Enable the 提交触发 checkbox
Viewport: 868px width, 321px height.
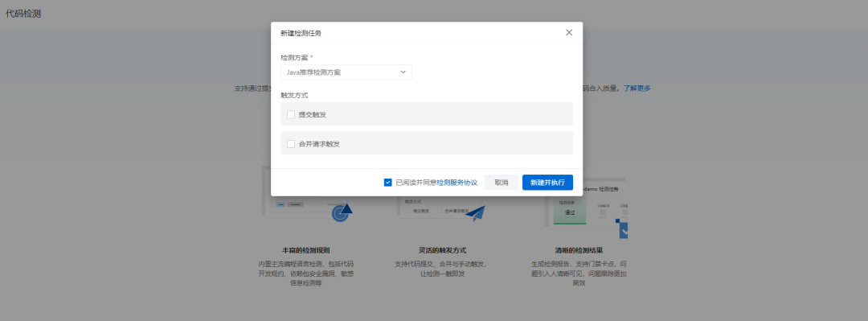tap(291, 114)
